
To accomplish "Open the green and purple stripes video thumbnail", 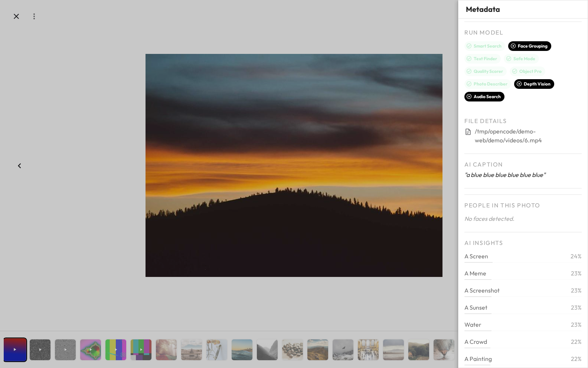I will pos(116,350).
